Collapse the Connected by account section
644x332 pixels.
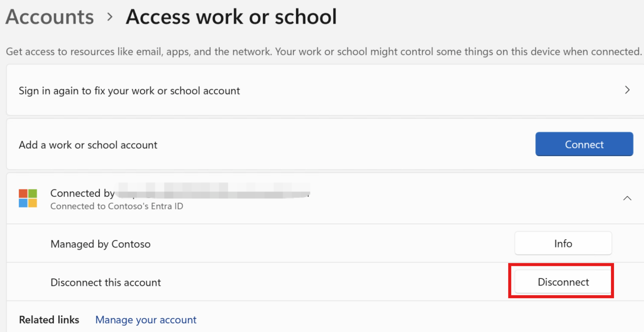point(627,198)
